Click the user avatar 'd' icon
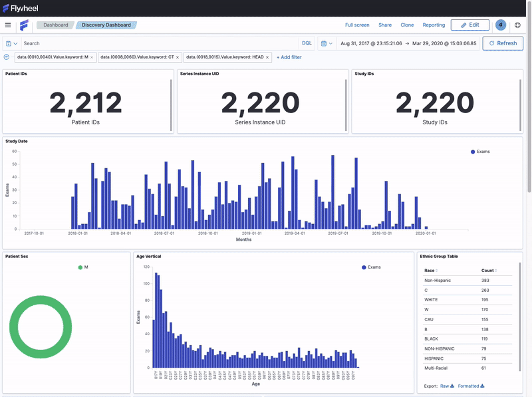The height and width of the screenshot is (397, 532). (x=500, y=25)
